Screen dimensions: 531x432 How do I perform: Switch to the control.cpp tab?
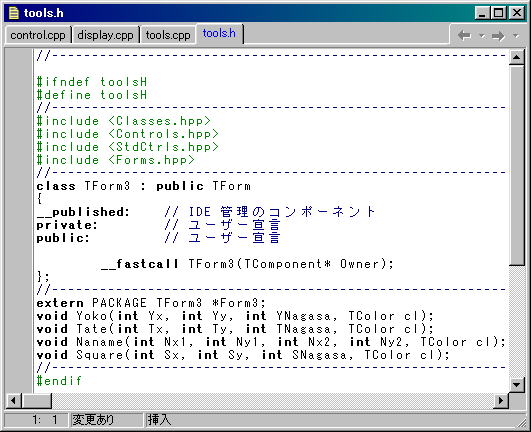(x=38, y=35)
